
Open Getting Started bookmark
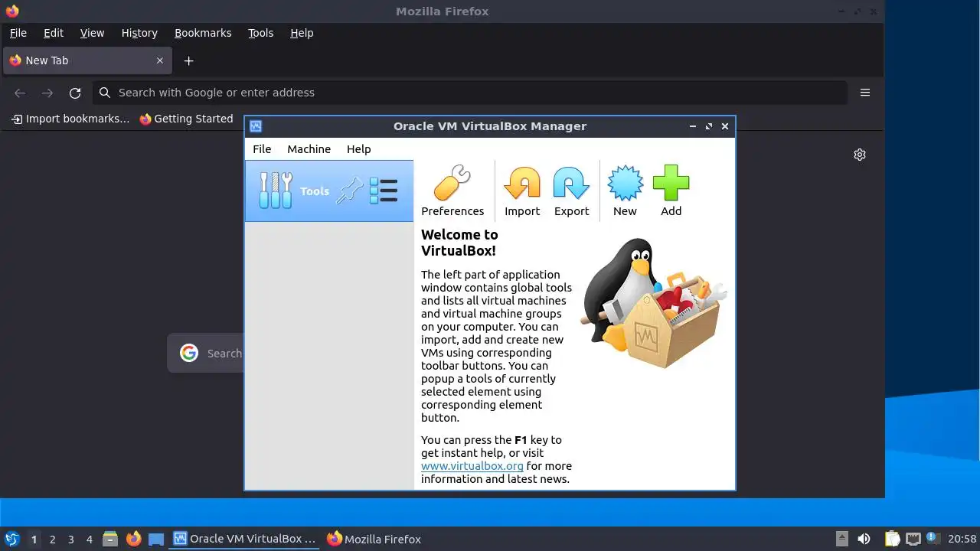[x=186, y=119]
